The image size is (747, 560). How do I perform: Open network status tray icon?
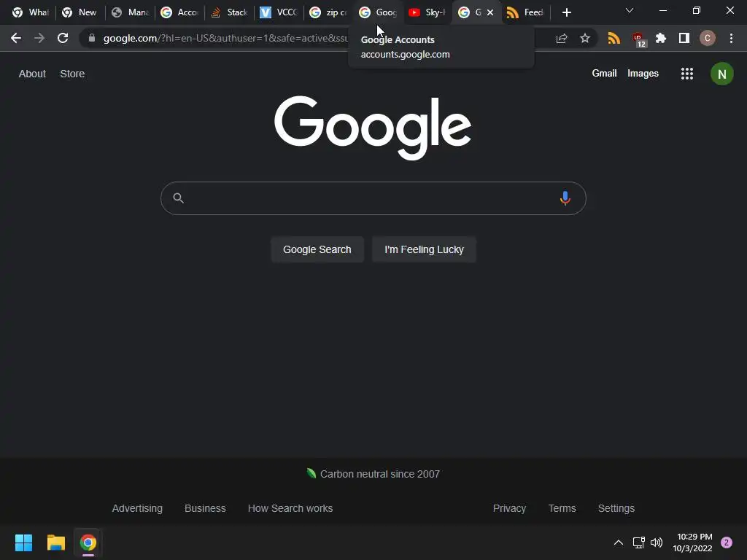coord(638,542)
